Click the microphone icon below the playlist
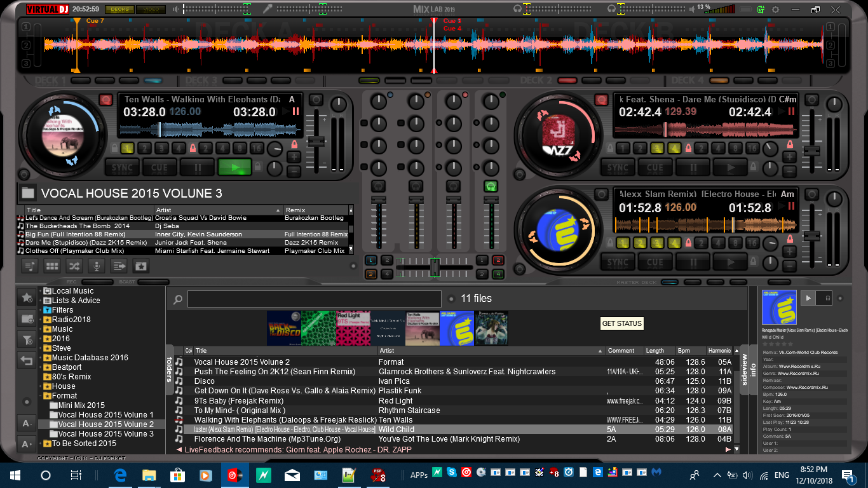 point(97,266)
